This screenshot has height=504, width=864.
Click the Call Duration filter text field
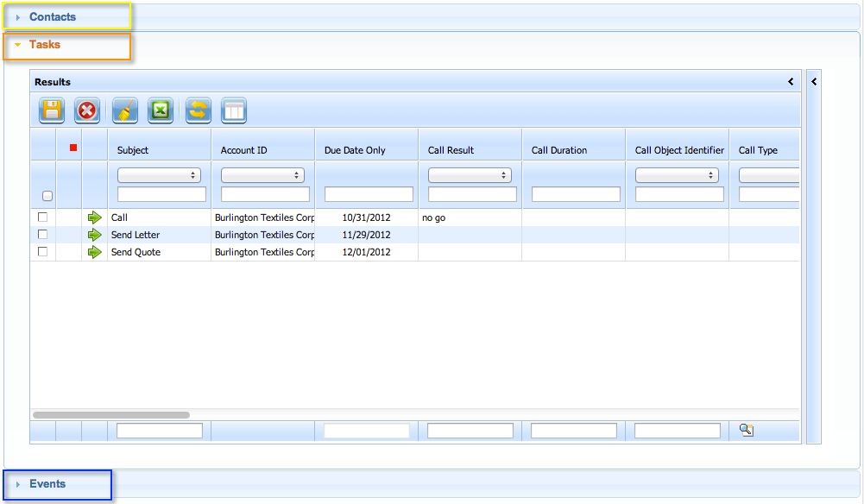[x=576, y=194]
